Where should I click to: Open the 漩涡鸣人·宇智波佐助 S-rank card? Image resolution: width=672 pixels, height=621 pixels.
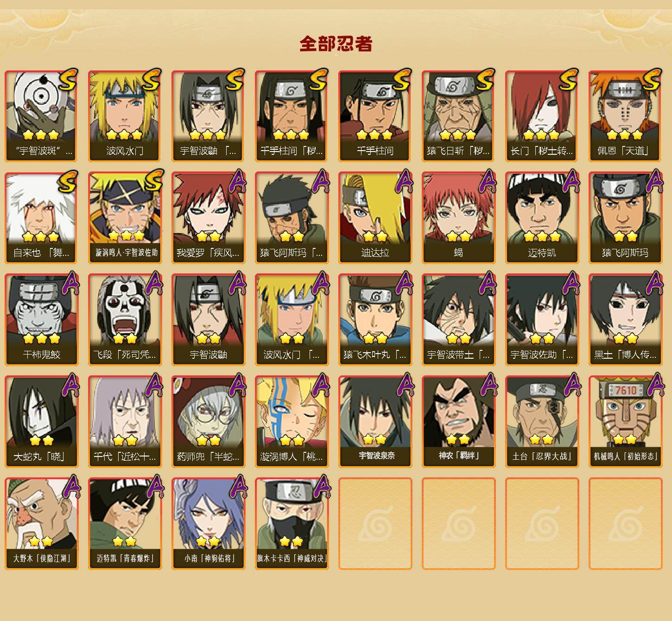(x=125, y=218)
